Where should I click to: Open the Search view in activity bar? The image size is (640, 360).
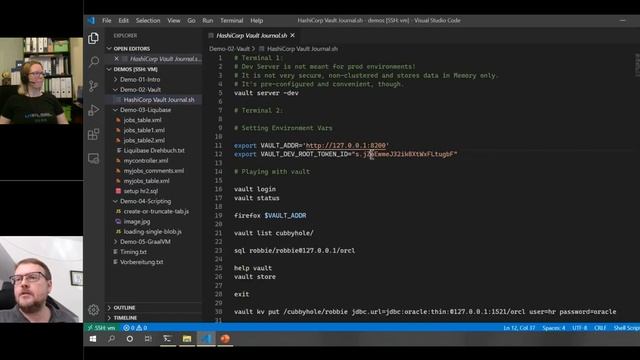(x=93, y=62)
